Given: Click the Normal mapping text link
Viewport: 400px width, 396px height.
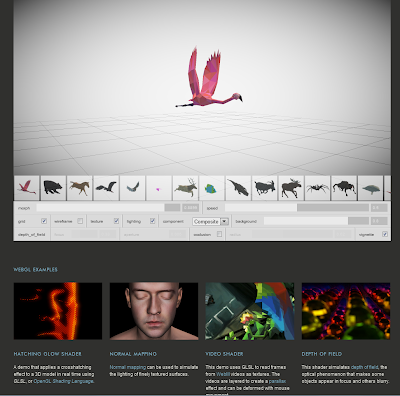Looking at the screenshot, I should [128, 367].
